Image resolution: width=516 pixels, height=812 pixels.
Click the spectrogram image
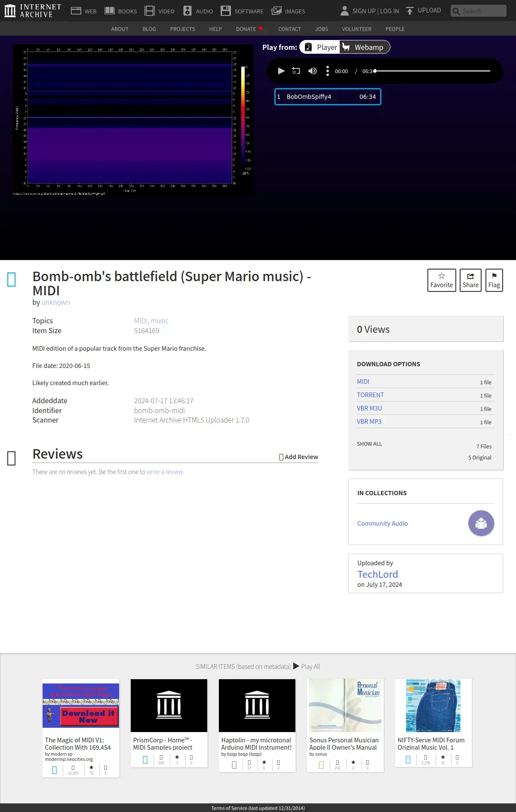133,120
